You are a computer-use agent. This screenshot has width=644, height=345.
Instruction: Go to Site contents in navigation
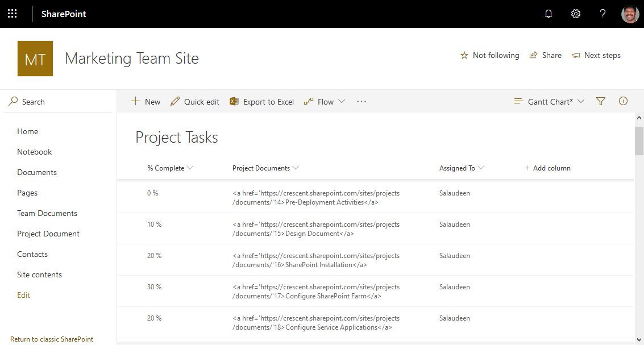tap(39, 275)
